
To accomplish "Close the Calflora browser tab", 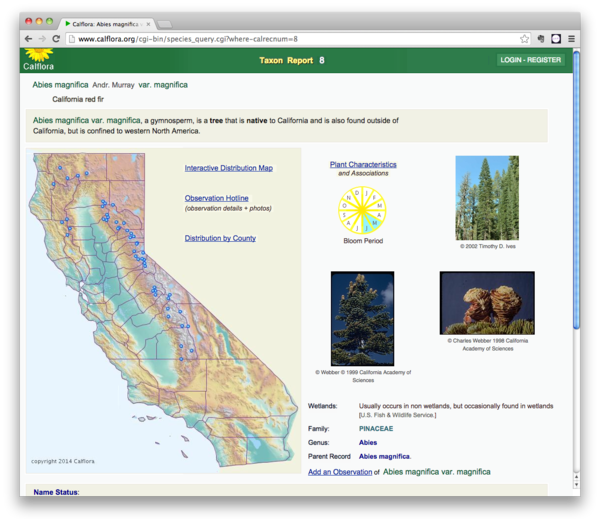I will tap(148, 24).
